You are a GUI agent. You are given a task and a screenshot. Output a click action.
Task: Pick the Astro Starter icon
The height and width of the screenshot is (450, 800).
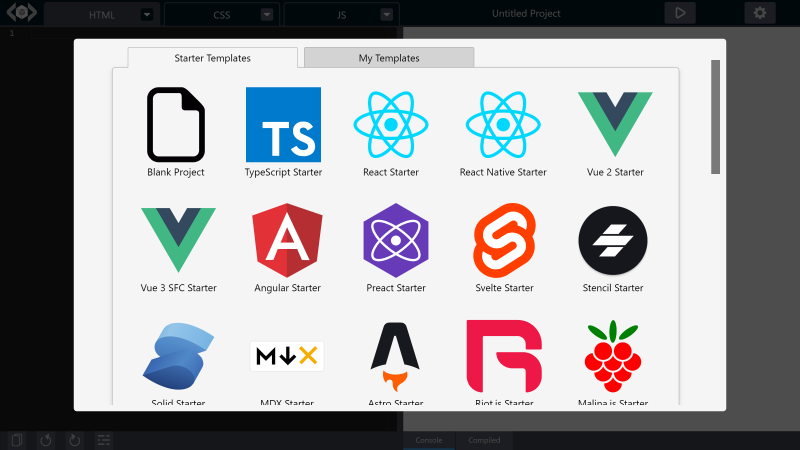click(396, 355)
